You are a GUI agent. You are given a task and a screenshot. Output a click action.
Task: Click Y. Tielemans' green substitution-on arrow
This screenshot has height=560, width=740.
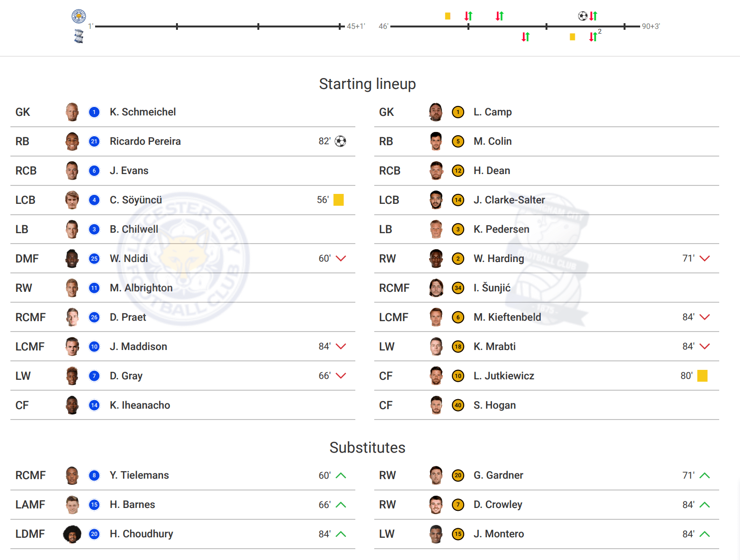click(341, 475)
